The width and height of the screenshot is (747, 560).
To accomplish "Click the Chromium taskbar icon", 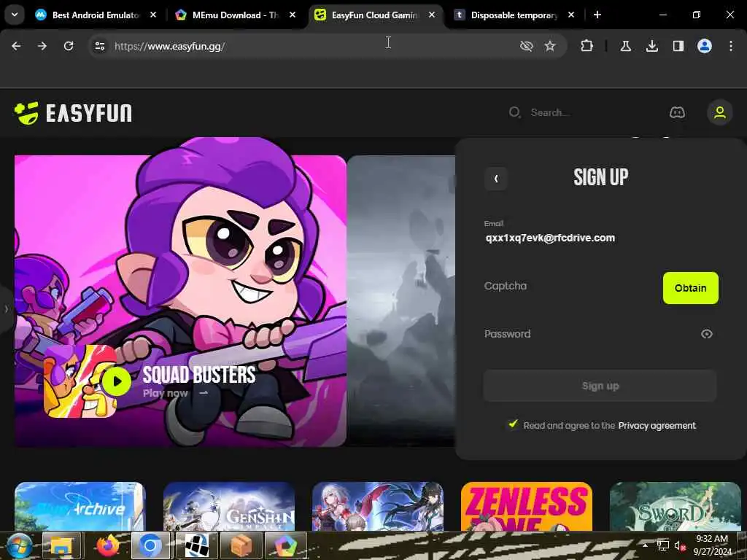I will (x=150, y=545).
